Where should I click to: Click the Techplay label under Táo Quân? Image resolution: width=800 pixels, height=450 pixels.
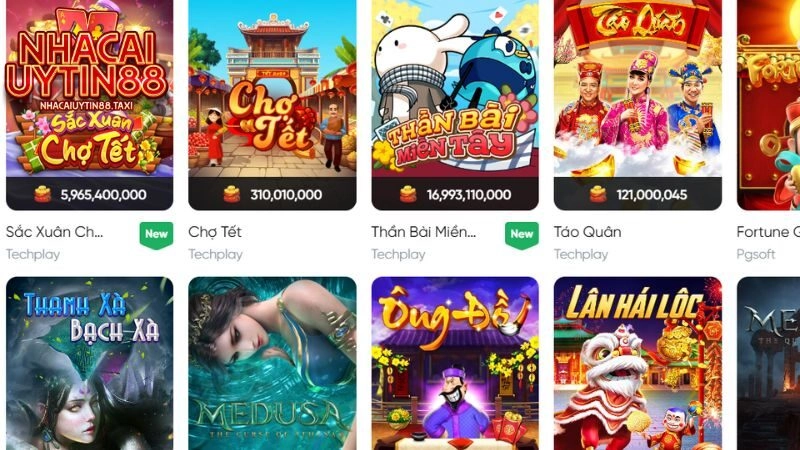(581, 254)
